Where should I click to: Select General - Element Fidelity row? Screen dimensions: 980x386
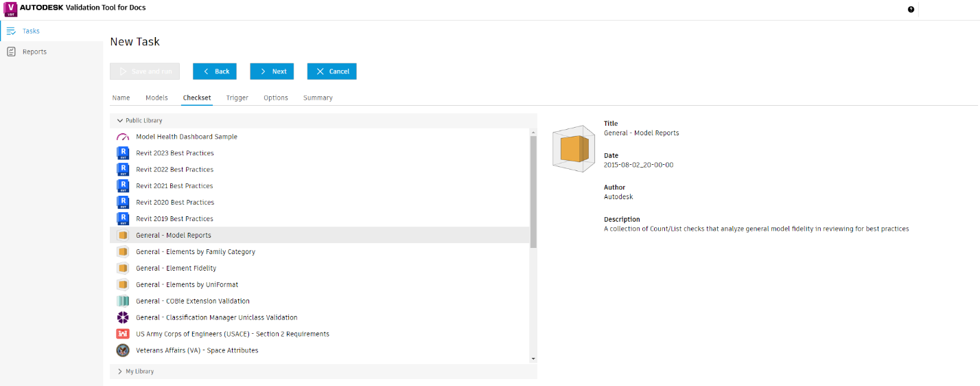click(x=320, y=269)
